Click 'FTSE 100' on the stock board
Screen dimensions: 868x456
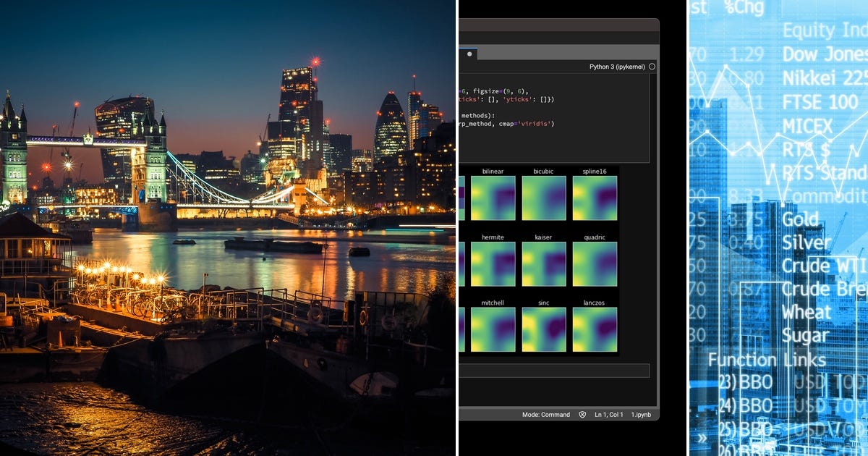click(x=820, y=103)
